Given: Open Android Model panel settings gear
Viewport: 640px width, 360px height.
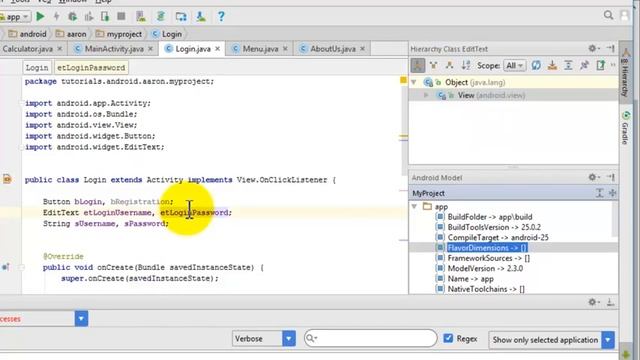Looking at the screenshot, I should 593,177.
